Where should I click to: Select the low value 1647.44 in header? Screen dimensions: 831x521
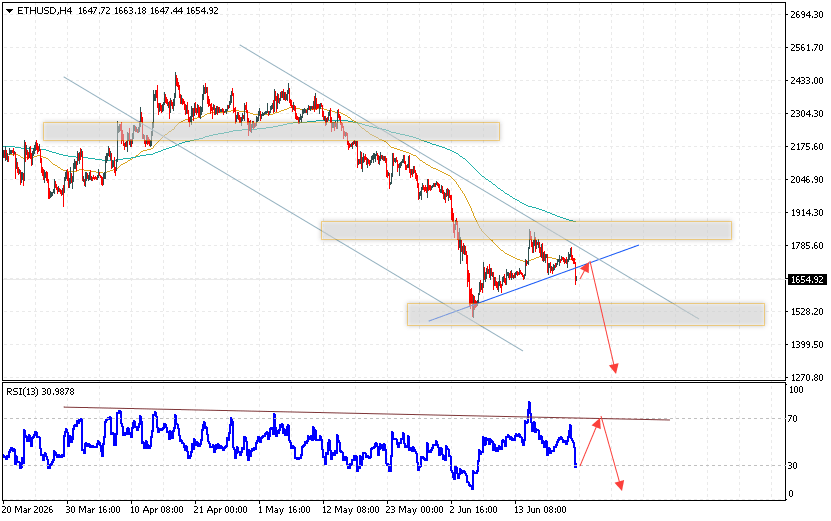[x=166, y=11]
